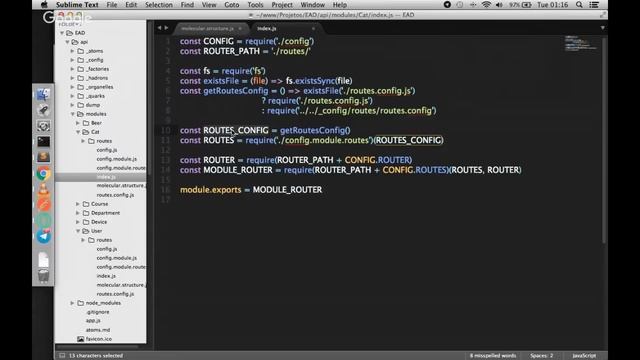Expand the Department folder

(x=78, y=213)
